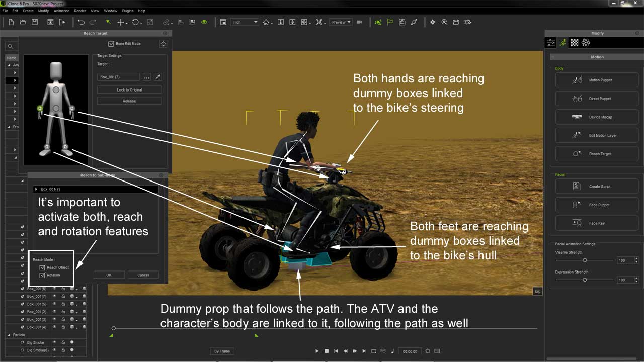This screenshot has width=644, height=362.
Task: Open the Preview mode dropdown
Action: coord(340,22)
